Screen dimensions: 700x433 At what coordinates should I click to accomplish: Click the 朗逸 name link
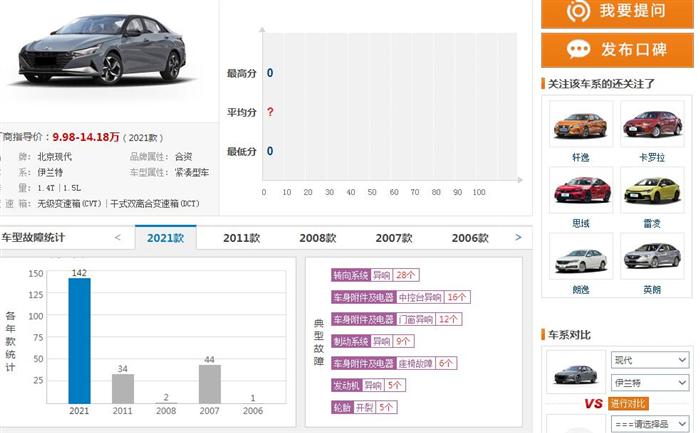tap(581, 290)
